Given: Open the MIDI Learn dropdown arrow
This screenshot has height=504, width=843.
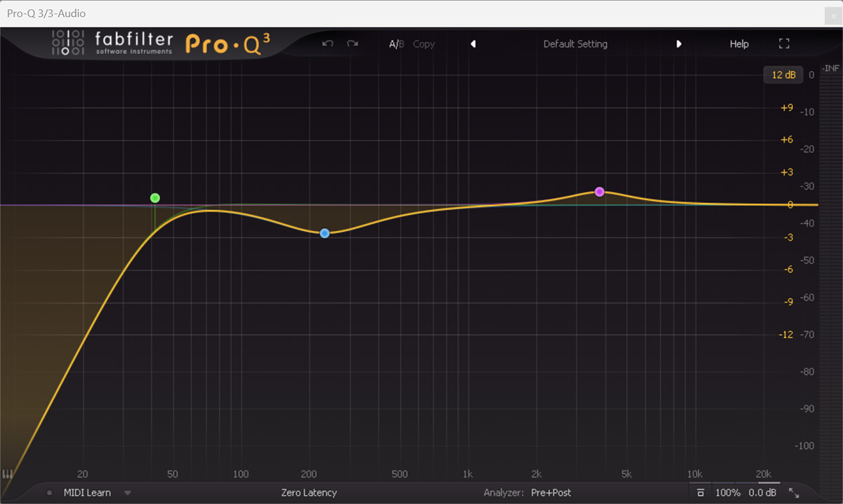Looking at the screenshot, I should [128, 493].
